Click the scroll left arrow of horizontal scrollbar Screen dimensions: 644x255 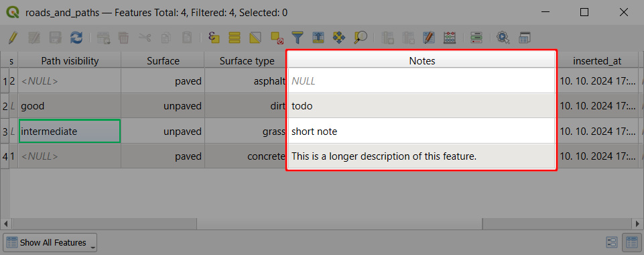[x=5, y=223]
